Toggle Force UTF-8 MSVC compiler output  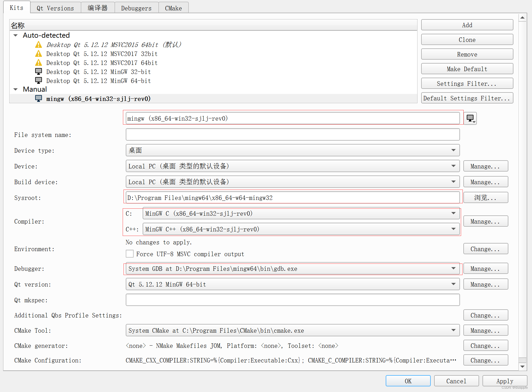coord(130,254)
